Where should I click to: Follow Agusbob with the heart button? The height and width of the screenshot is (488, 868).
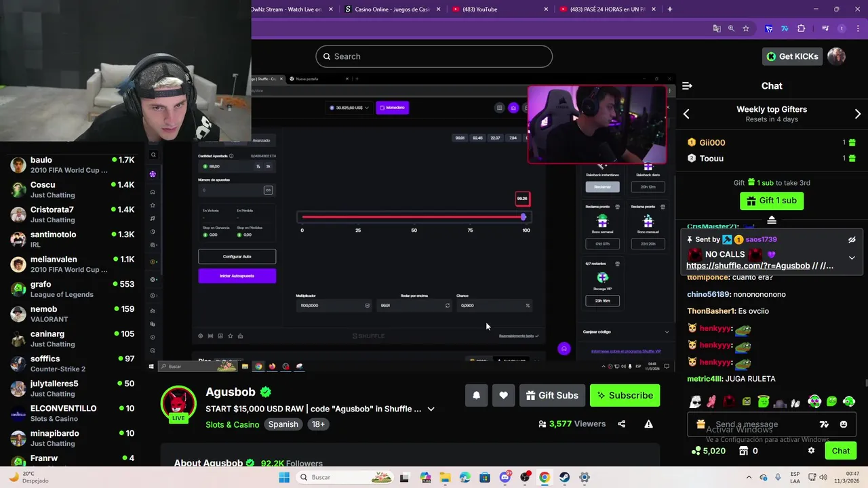coord(503,396)
